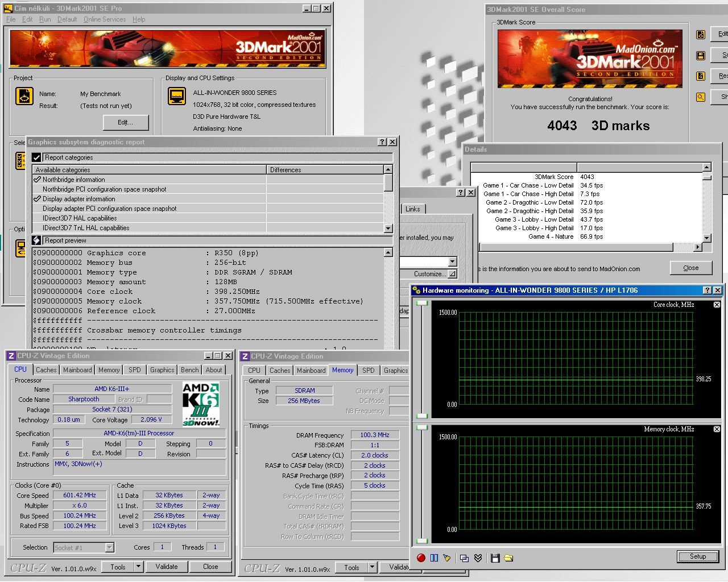This screenshot has width=728, height=582.
Task: Click Details list scroll-right arrow
Action: (698, 247)
